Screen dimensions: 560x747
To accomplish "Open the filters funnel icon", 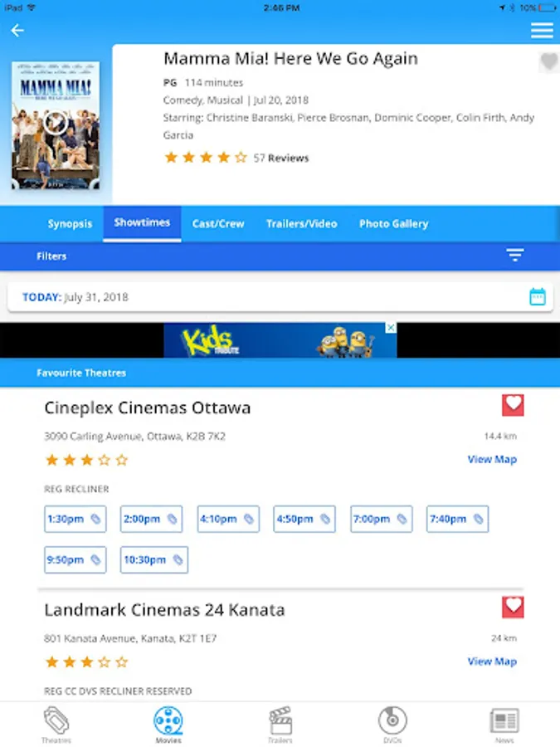I will point(514,255).
